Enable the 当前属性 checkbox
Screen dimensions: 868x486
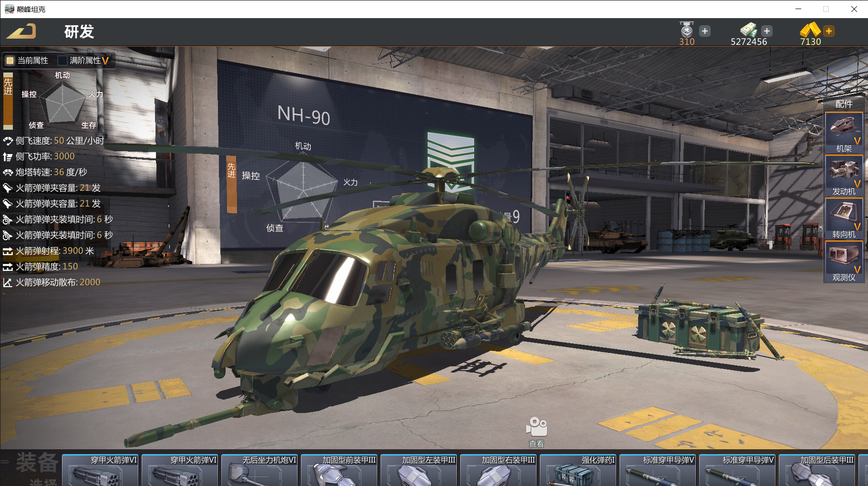pyautogui.click(x=10, y=61)
